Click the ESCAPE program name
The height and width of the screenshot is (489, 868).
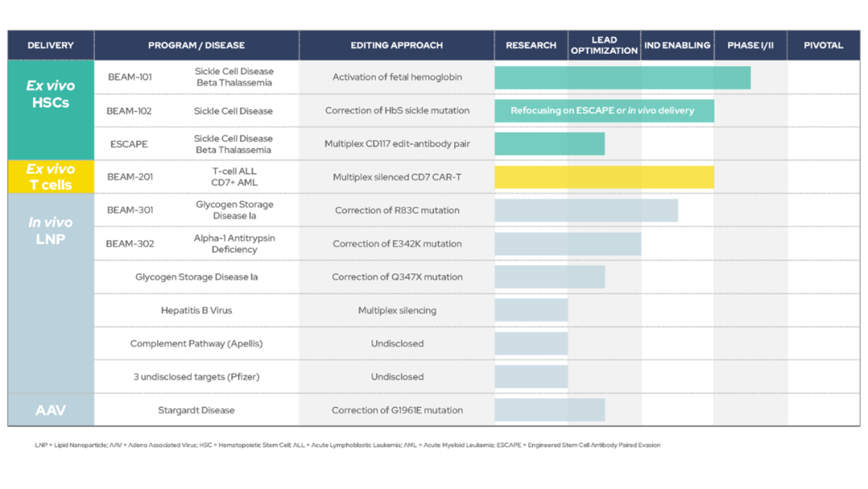point(129,144)
